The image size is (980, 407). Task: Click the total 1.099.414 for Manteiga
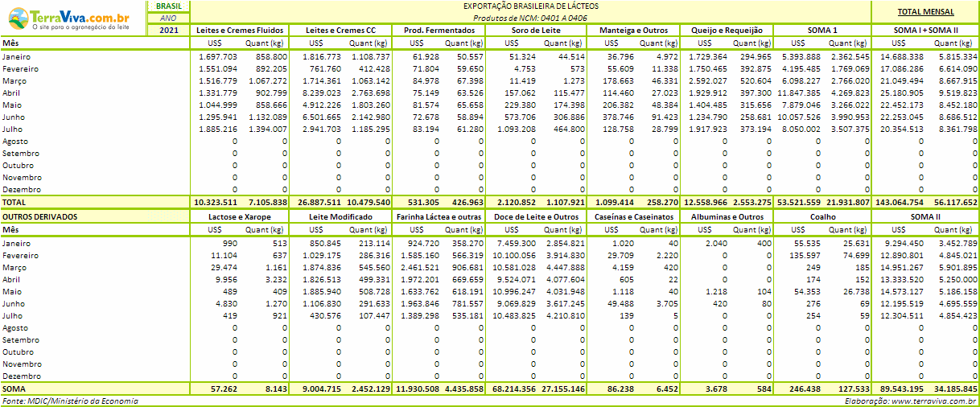tap(614, 203)
